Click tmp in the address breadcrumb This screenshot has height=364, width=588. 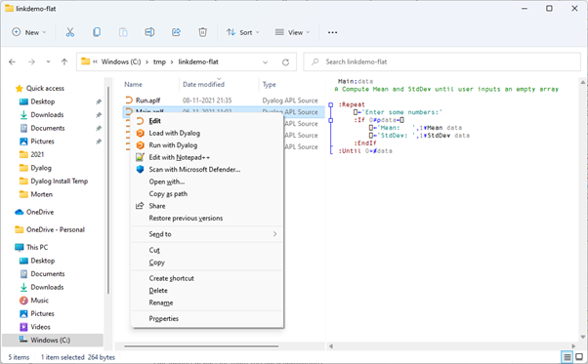point(159,62)
